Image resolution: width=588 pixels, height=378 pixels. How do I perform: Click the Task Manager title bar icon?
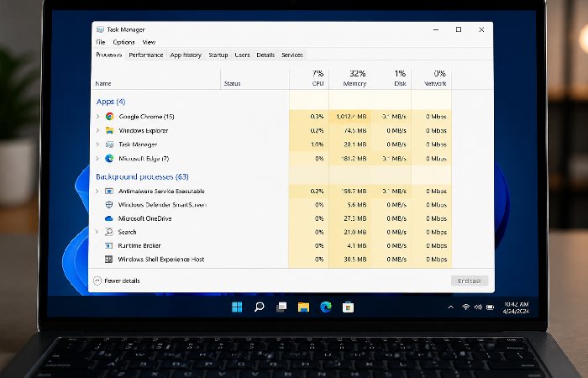tap(100, 29)
